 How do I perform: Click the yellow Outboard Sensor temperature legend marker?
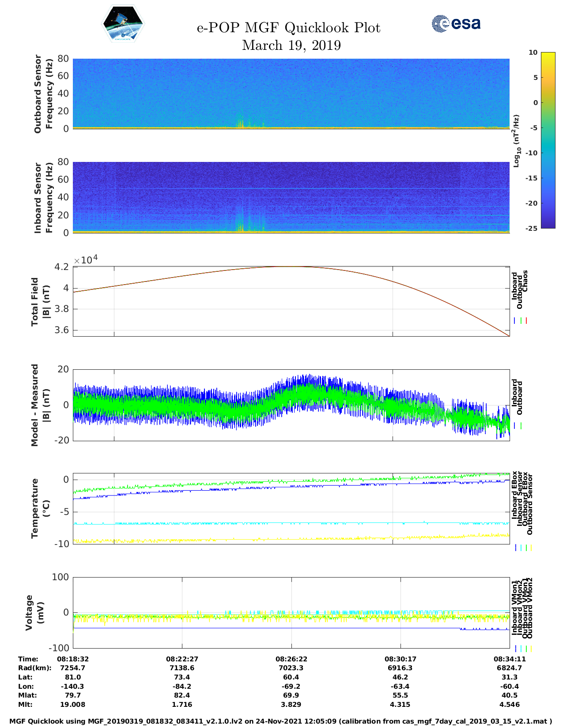point(531,548)
